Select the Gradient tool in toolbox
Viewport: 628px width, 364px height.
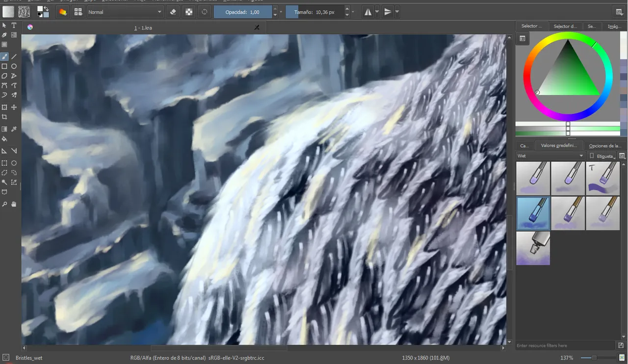pos(4,130)
